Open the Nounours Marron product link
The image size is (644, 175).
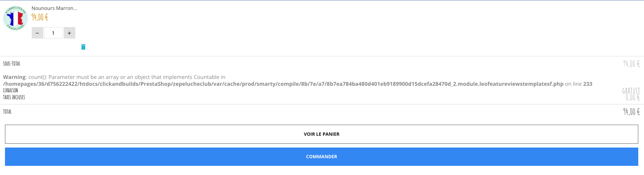pos(54,8)
